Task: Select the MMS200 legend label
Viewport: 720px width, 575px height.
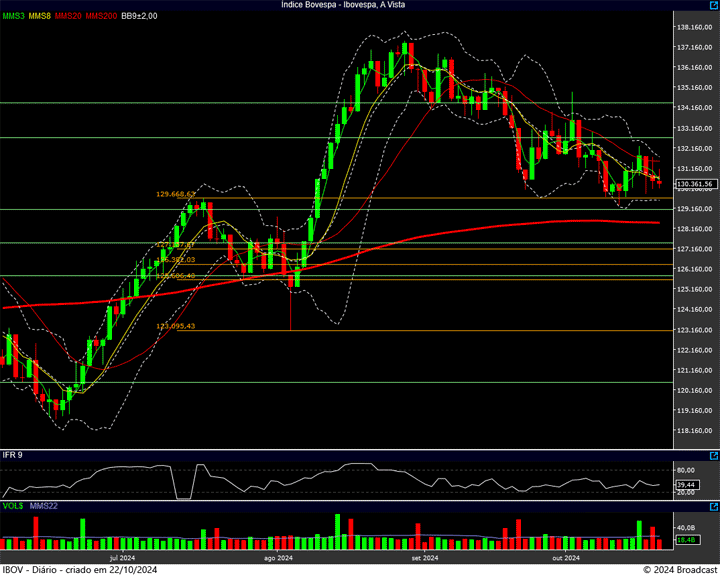Action: click(x=101, y=16)
